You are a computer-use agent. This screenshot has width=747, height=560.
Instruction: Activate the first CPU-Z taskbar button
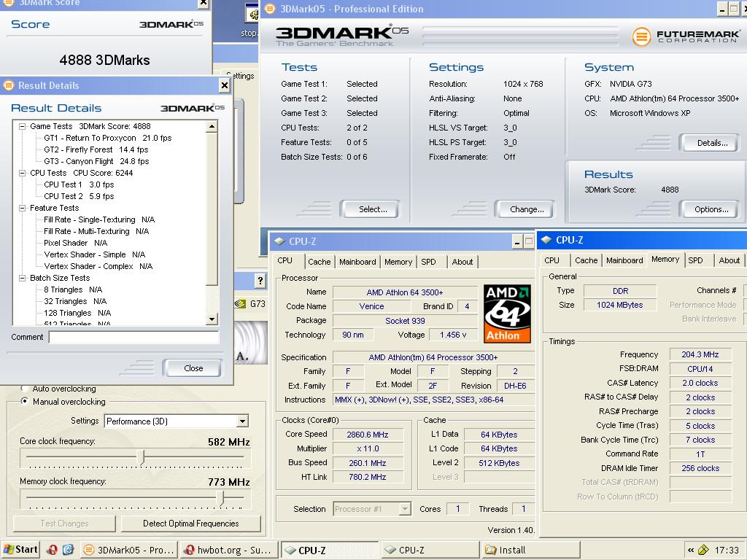[x=329, y=550]
